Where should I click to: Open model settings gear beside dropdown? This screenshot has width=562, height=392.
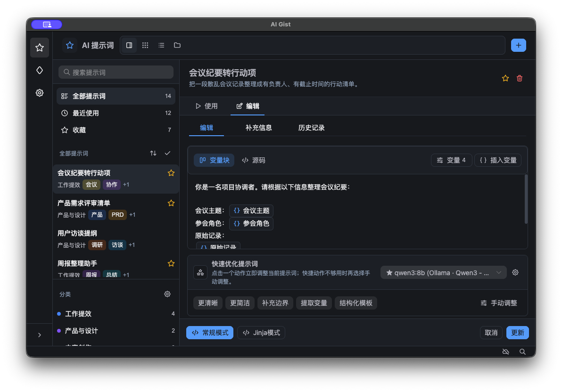coord(515,272)
